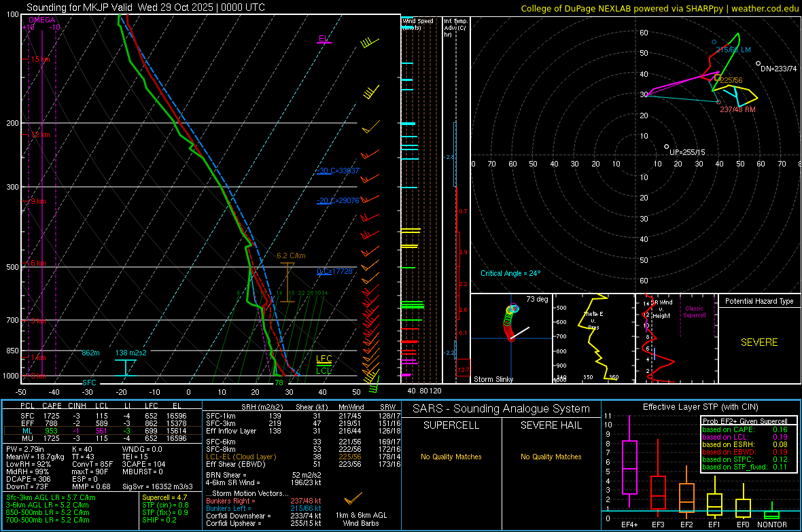The height and width of the screenshot is (532, 802).
Task: Click the SigSvr = 16352 m3/s3 value
Action: [158, 487]
